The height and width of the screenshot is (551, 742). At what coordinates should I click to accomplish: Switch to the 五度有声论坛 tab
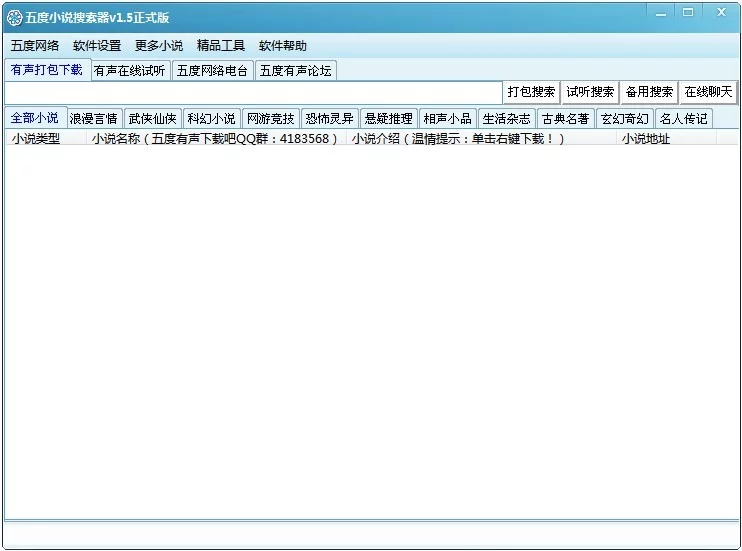point(295,70)
